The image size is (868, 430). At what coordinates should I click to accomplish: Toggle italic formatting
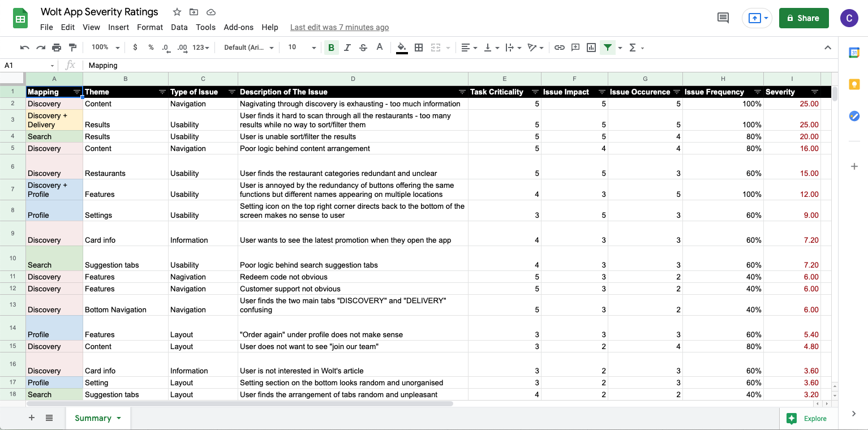pos(347,48)
